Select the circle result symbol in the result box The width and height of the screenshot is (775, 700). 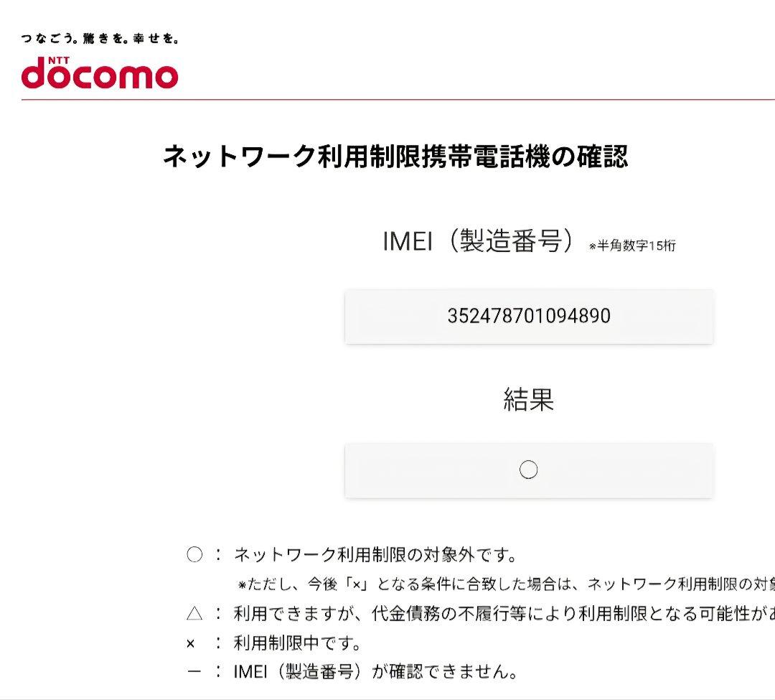(529, 470)
